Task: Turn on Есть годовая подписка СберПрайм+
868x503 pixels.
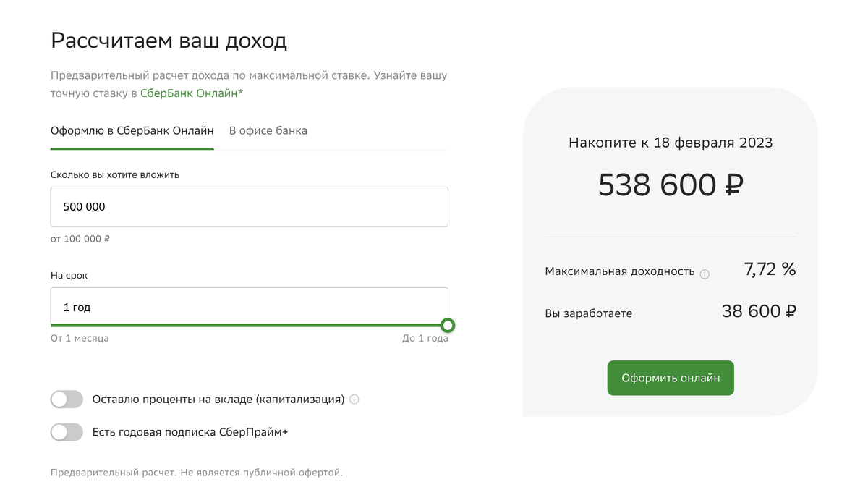Action: [67, 432]
